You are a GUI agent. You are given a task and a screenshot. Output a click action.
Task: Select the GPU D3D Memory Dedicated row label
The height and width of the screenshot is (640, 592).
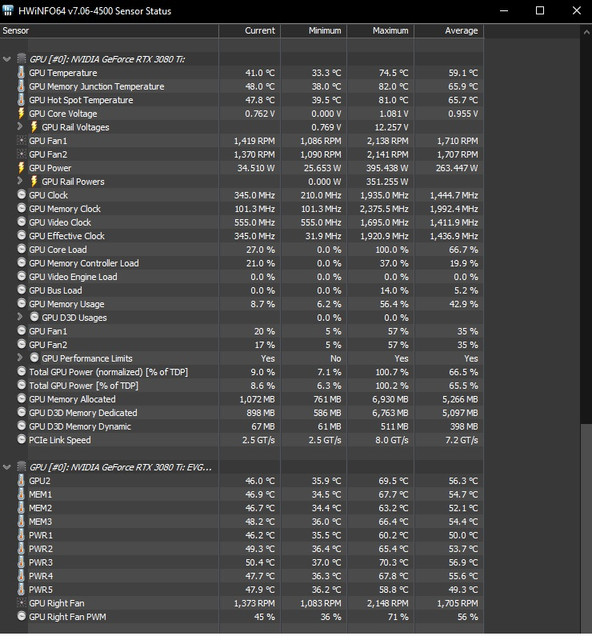[x=83, y=413]
